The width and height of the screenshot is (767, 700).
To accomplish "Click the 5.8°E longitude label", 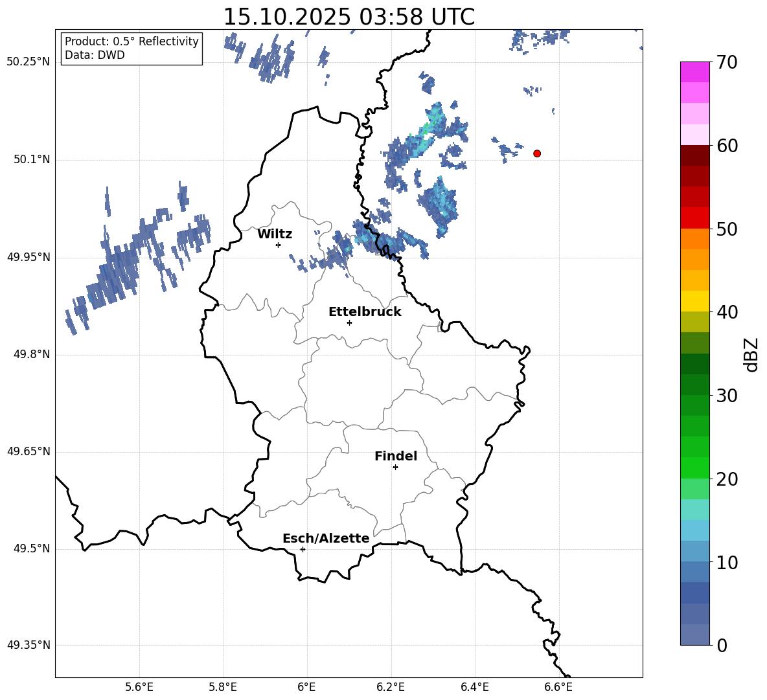I will (x=223, y=688).
